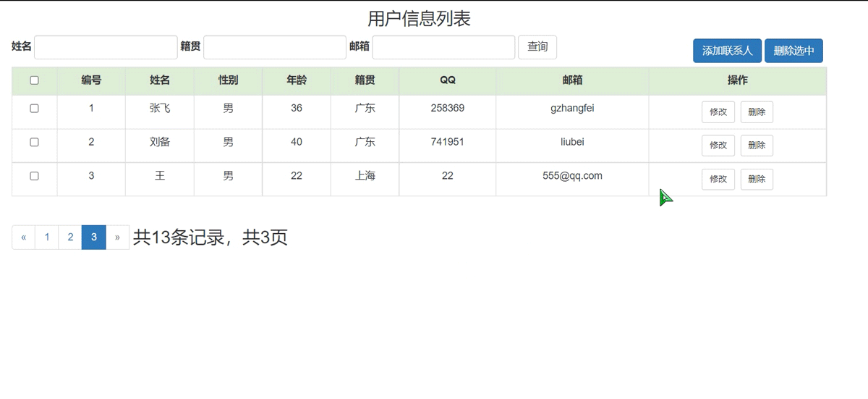
Task: Click the 邮箱 search input field
Action: point(443,47)
